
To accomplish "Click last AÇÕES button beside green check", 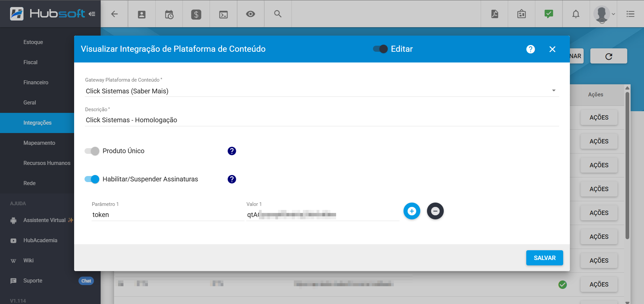I will (599, 285).
